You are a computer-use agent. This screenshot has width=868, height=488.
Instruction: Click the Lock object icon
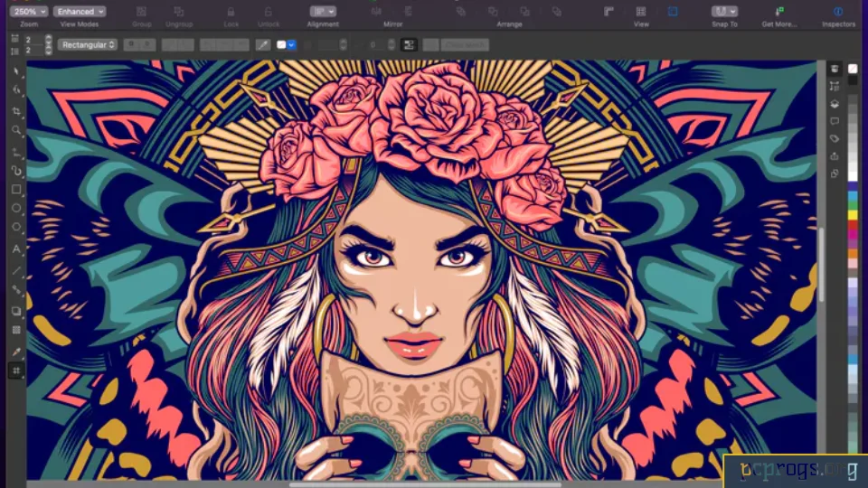(x=231, y=11)
